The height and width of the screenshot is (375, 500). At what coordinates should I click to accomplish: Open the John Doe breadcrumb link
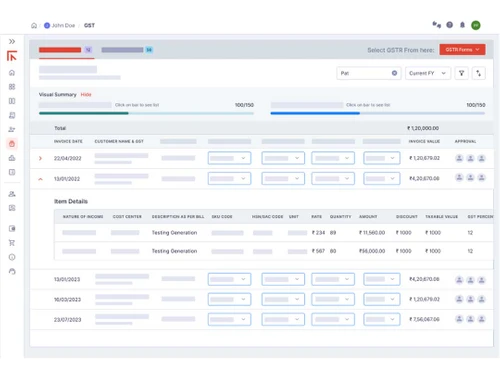60,25
